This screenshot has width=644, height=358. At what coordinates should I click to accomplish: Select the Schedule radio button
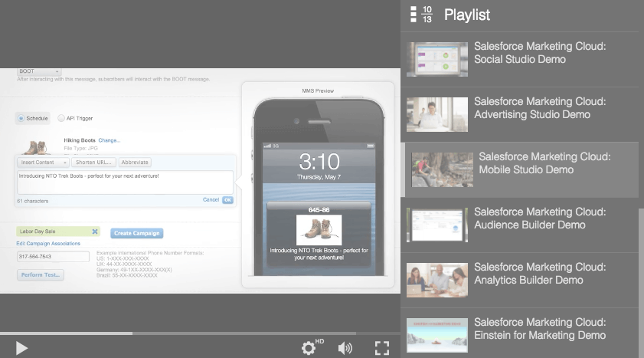[x=21, y=118]
